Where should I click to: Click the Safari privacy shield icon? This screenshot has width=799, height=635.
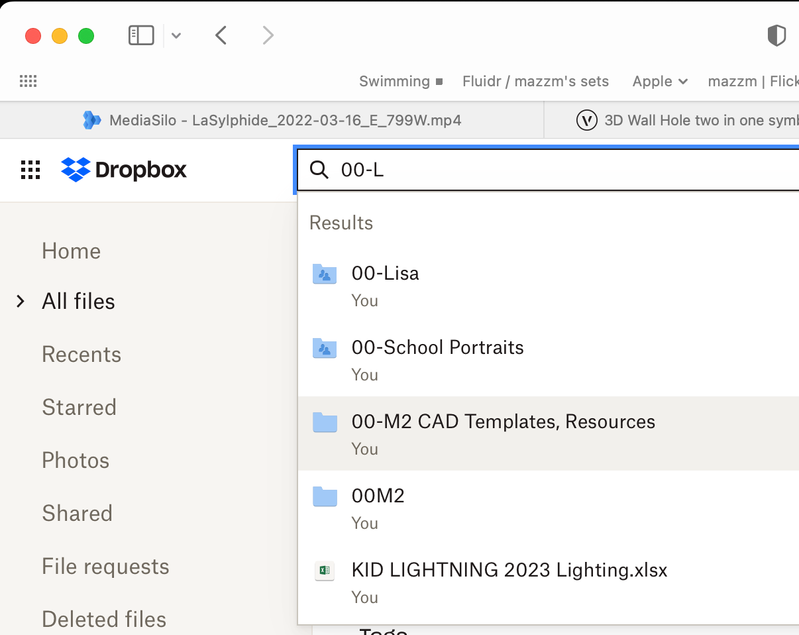(x=776, y=36)
